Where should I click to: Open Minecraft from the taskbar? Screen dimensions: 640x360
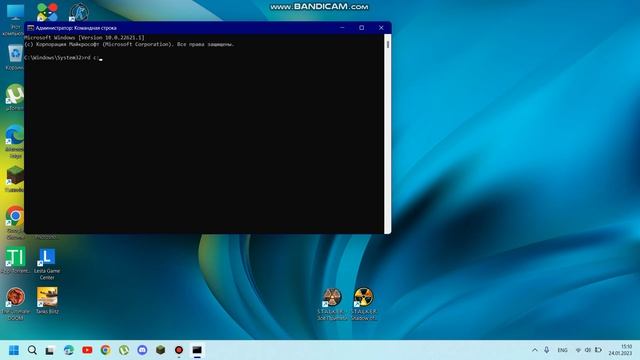point(160,350)
